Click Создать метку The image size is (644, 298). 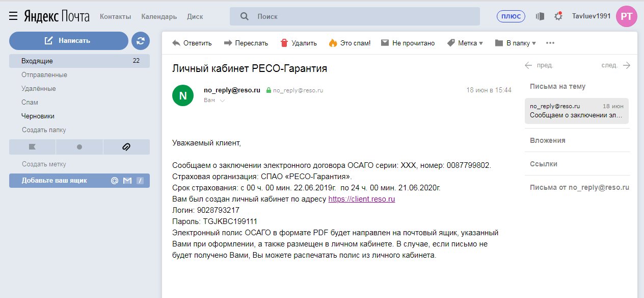tap(44, 164)
